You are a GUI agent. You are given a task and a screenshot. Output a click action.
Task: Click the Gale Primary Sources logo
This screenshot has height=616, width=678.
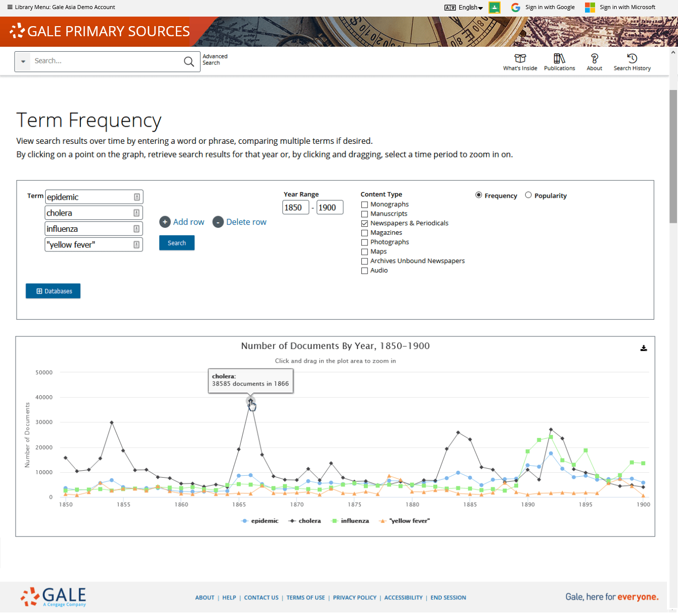pos(100,31)
